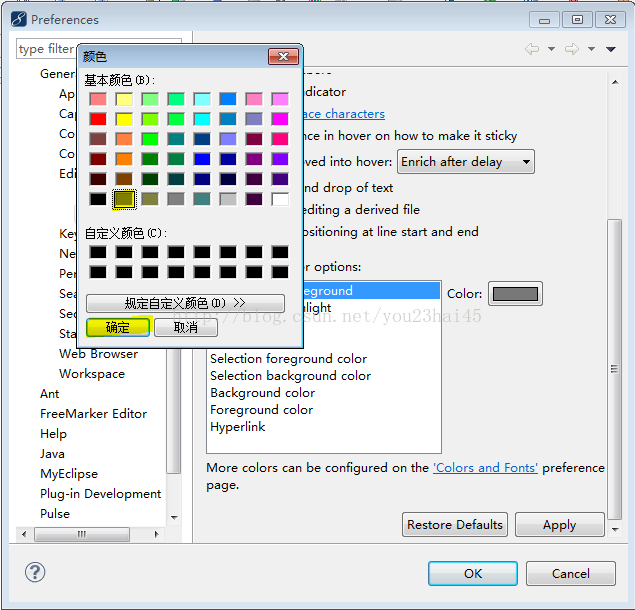
Task: Pick the pure red basic color swatch
Action: 98,119
